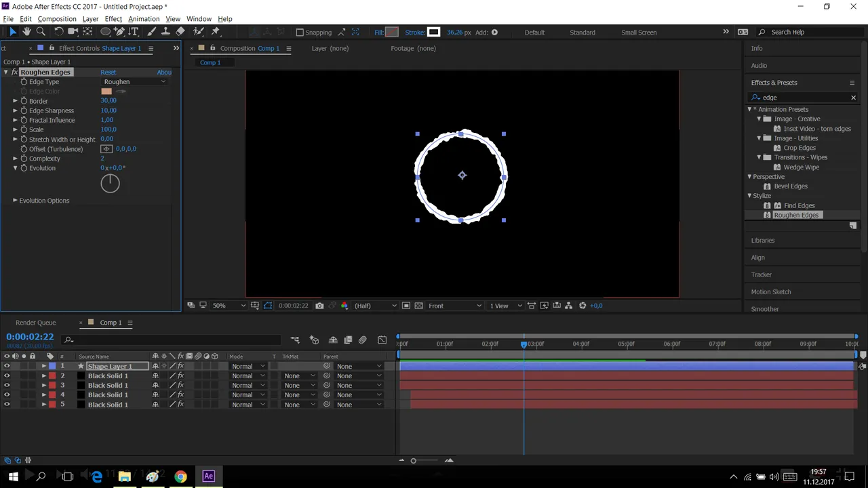The height and width of the screenshot is (488, 868).
Task: Open the Animation menu
Action: tap(144, 19)
